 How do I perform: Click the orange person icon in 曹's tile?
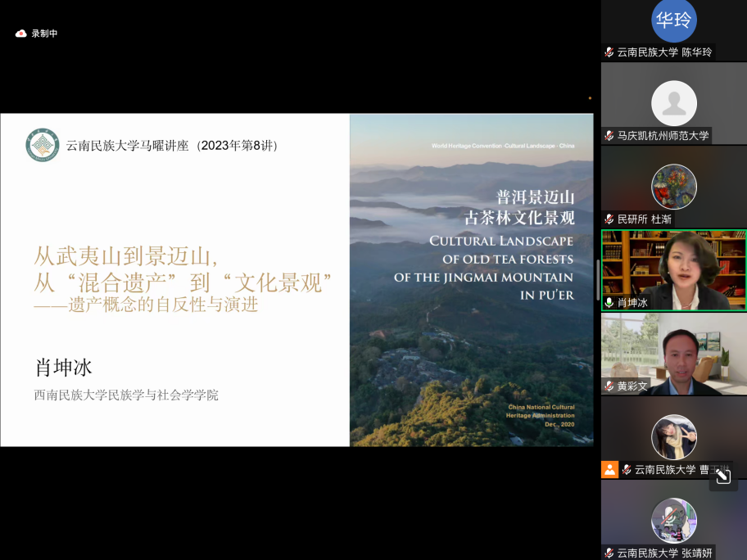(x=609, y=469)
